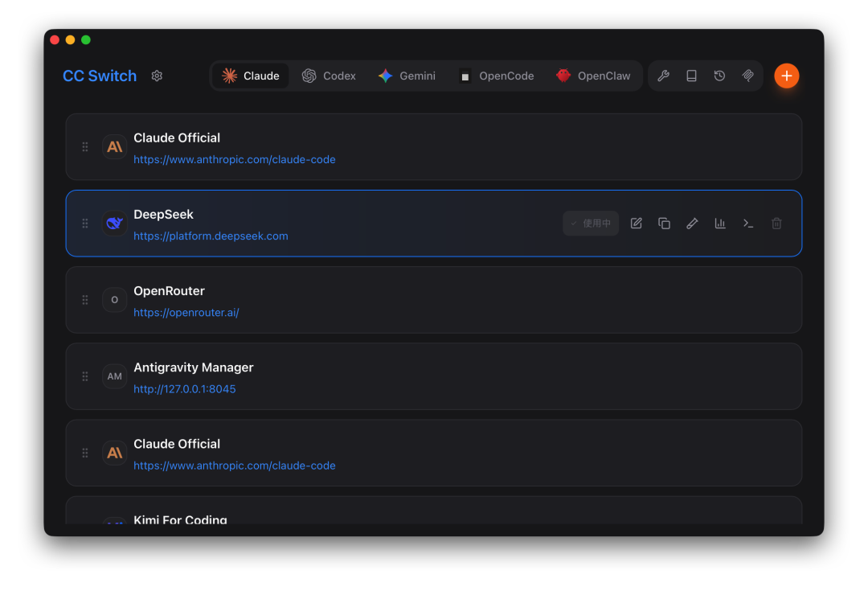868x595 pixels.
Task: Click the history clock icon in toolbar
Action: pyautogui.click(x=719, y=76)
